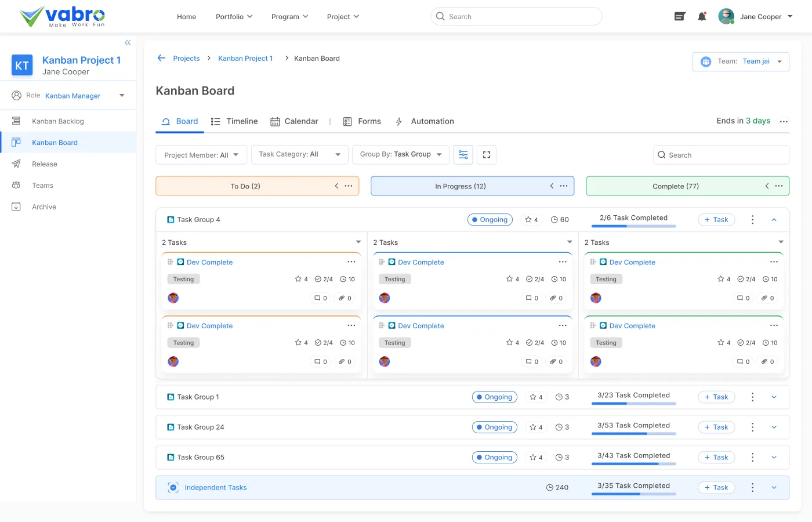Open Release from the sidebar
Screen dimensions: 812x522
[x=45, y=164]
